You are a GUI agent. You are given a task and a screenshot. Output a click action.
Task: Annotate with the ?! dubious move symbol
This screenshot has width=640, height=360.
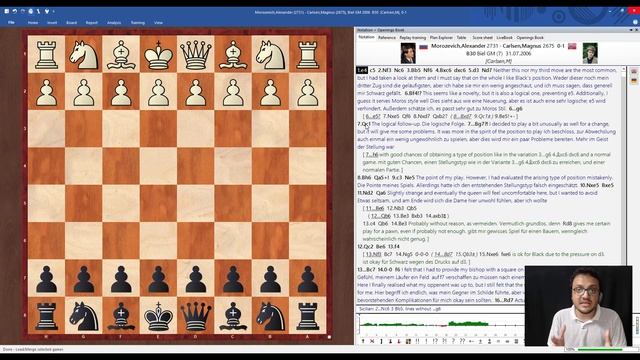444,341
